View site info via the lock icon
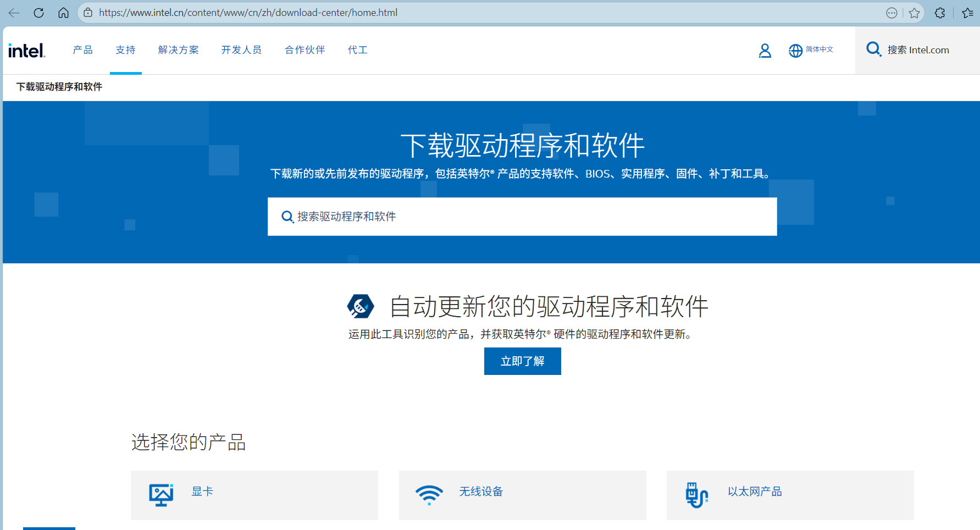 [88, 13]
